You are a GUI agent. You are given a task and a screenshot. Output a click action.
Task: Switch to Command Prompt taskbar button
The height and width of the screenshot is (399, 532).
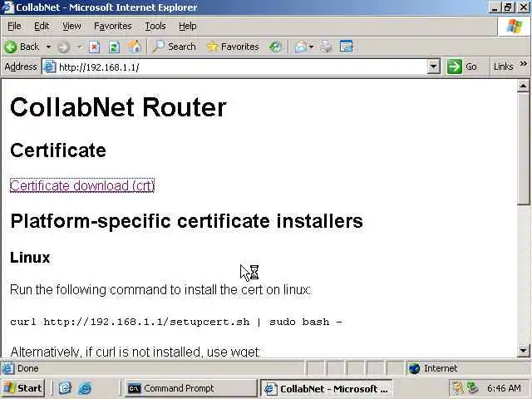coord(191,388)
